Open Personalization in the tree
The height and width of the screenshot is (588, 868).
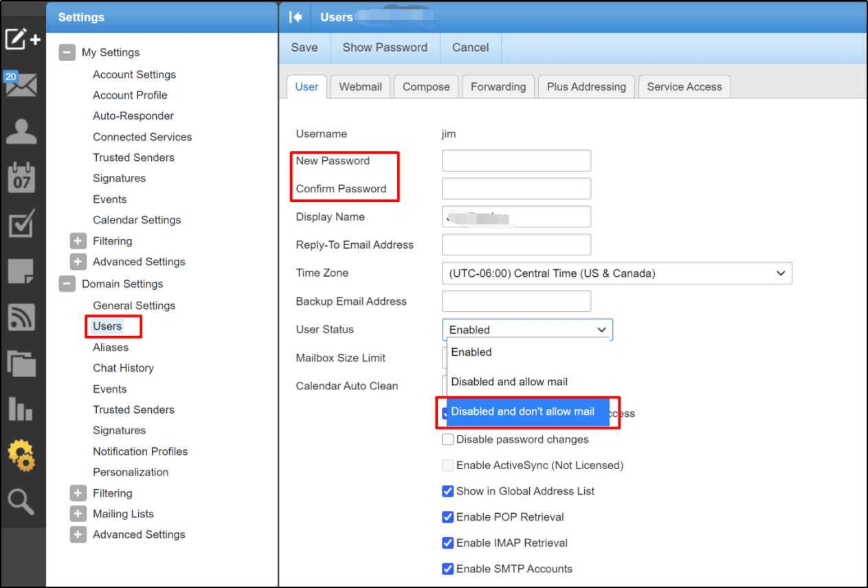[x=131, y=472]
